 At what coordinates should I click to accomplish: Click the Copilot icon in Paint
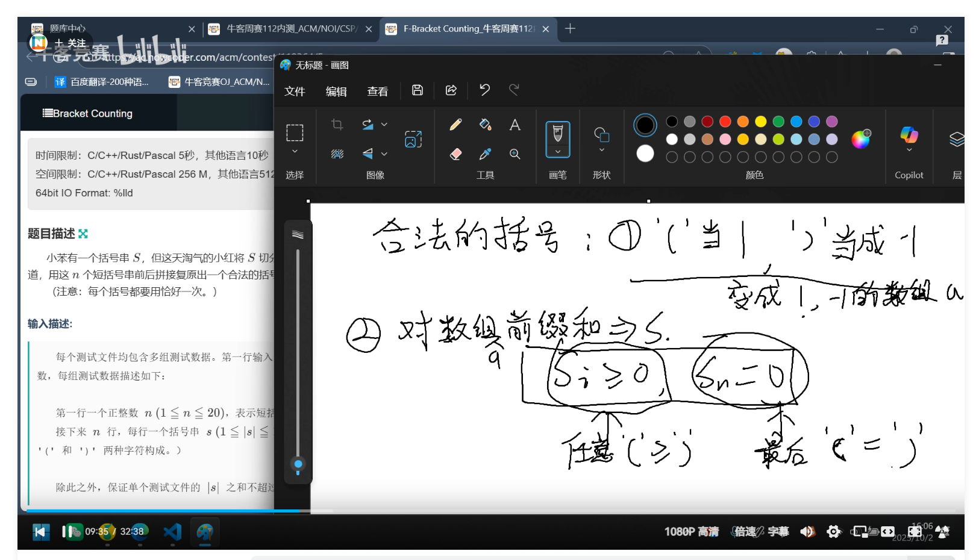tap(909, 134)
